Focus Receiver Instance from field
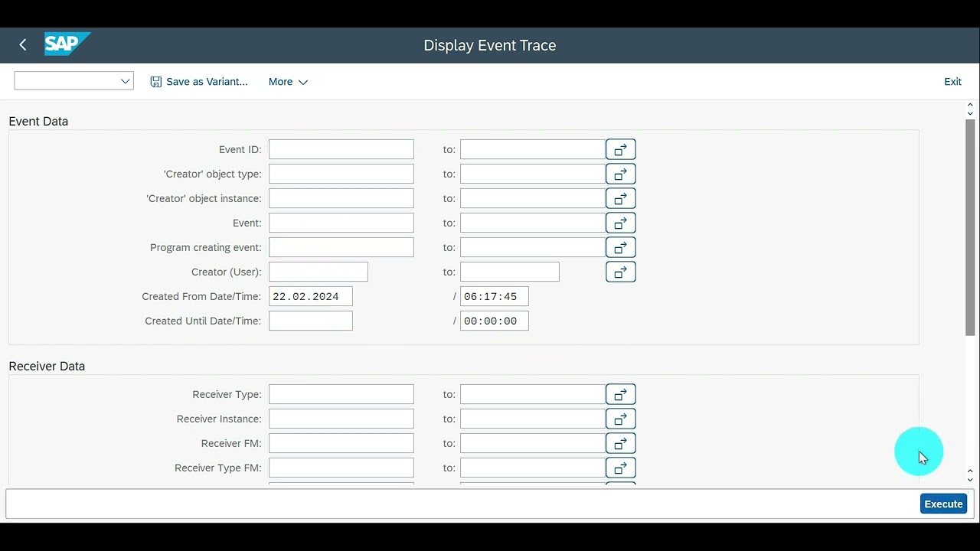Viewport: 980px width, 551px height. pos(341,419)
